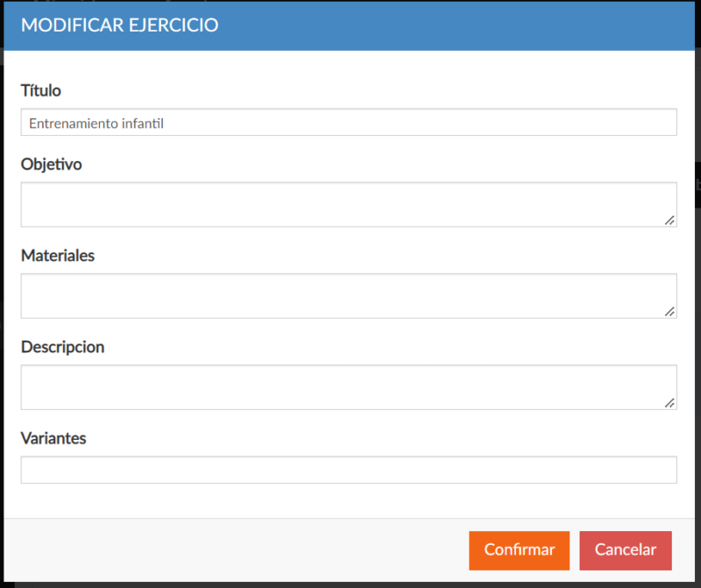Click the Descripcion label
This screenshot has height=588, width=701.
click(62, 347)
